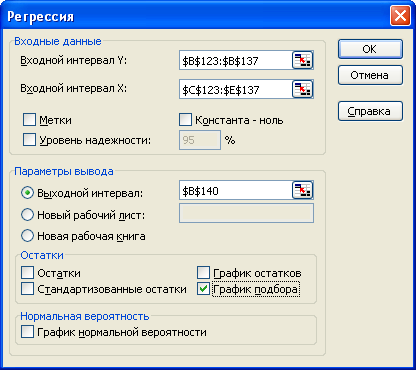The width and height of the screenshot is (416, 370).
Task: Click the Нормальная вероятность group label
Action: coord(85,316)
